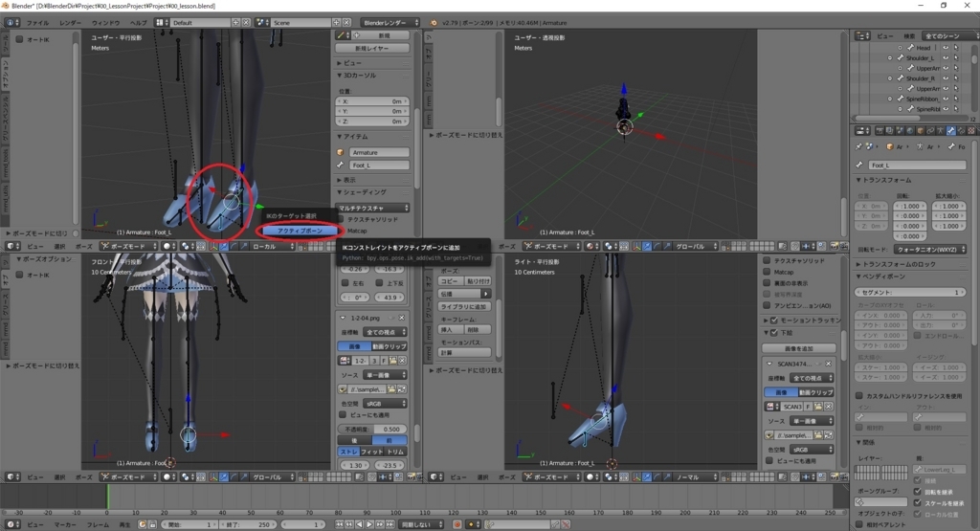980x531 pixels.
Task: Collapse the アイテム panel
Action: coord(353,136)
